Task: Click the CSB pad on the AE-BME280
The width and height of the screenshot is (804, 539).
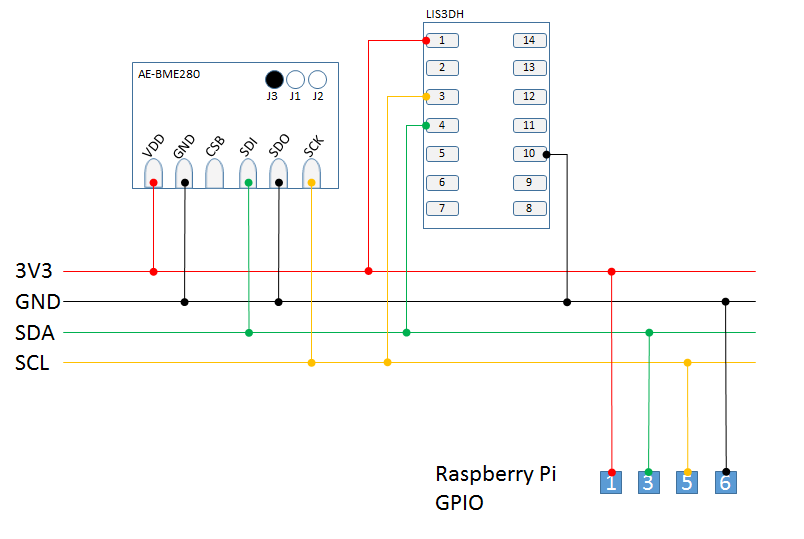Action: click(x=215, y=173)
